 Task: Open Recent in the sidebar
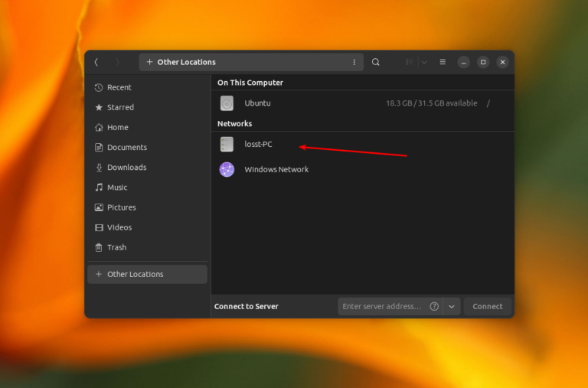(147, 87)
